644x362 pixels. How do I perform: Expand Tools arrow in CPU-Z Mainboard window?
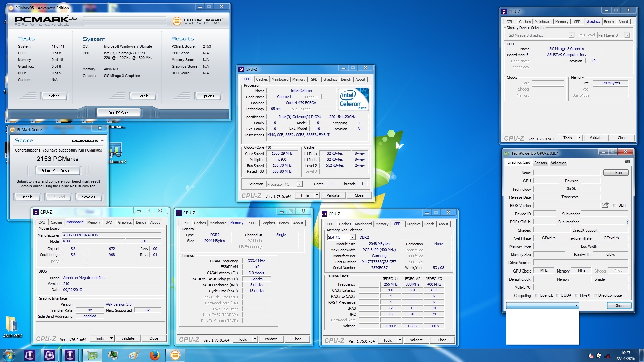(x=111, y=339)
